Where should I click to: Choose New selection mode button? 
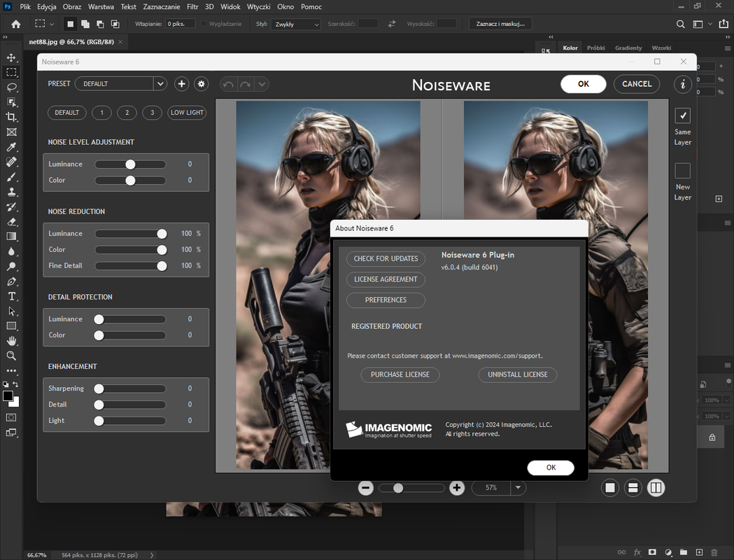(x=70, y=24)
